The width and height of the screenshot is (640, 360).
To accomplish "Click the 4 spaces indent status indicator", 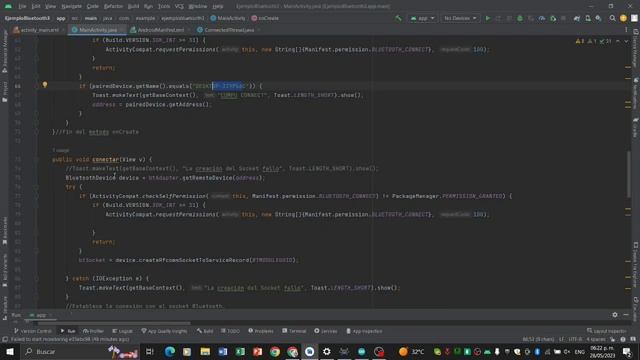I will click(x=596, y=339).
